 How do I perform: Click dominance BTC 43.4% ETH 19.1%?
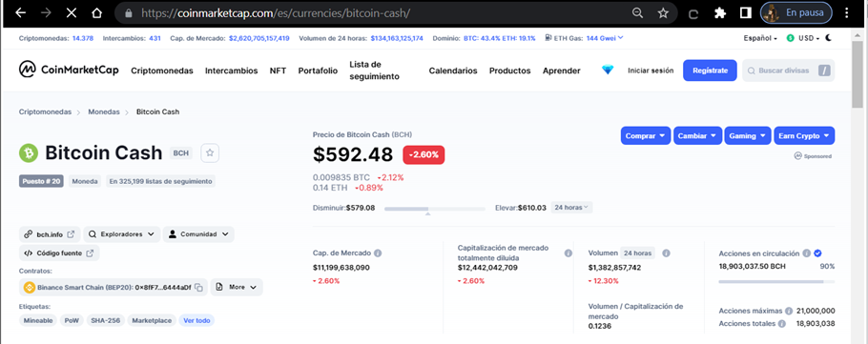click(x=499, y=38)
